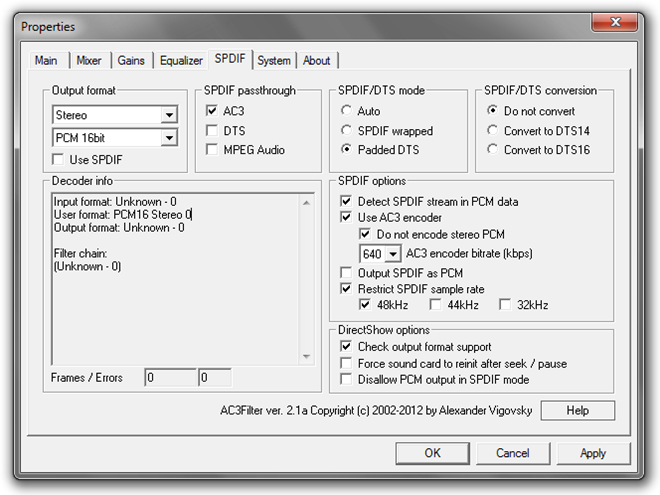Click the '(Unknown - 0)' filter chain line
Screen dimensions: 660x495
coord(87,266)
